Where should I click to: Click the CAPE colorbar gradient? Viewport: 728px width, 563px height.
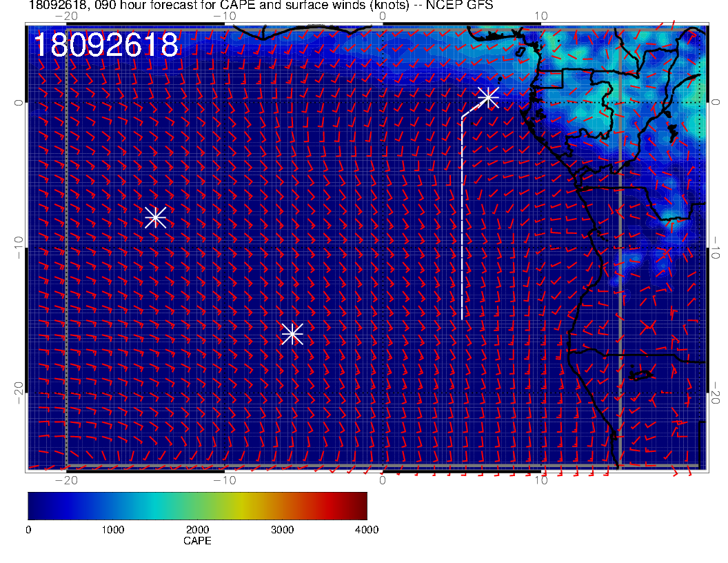(197, 506)
